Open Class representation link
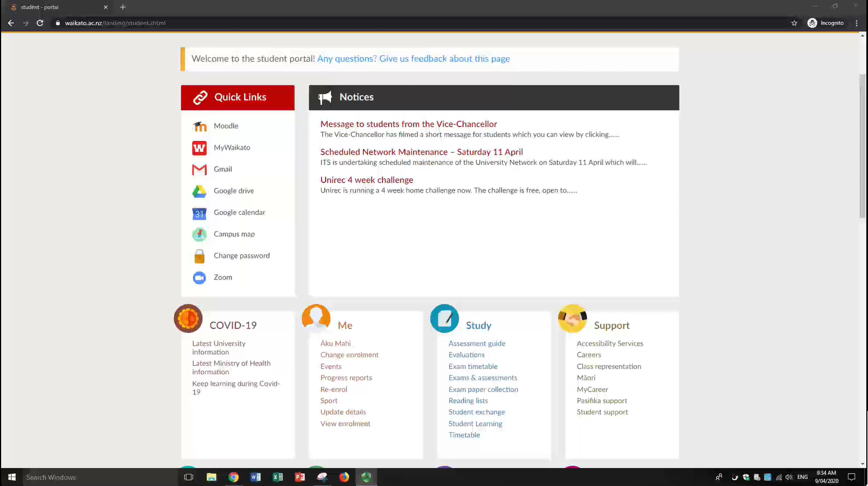868x486 pixels. (609, 366)
